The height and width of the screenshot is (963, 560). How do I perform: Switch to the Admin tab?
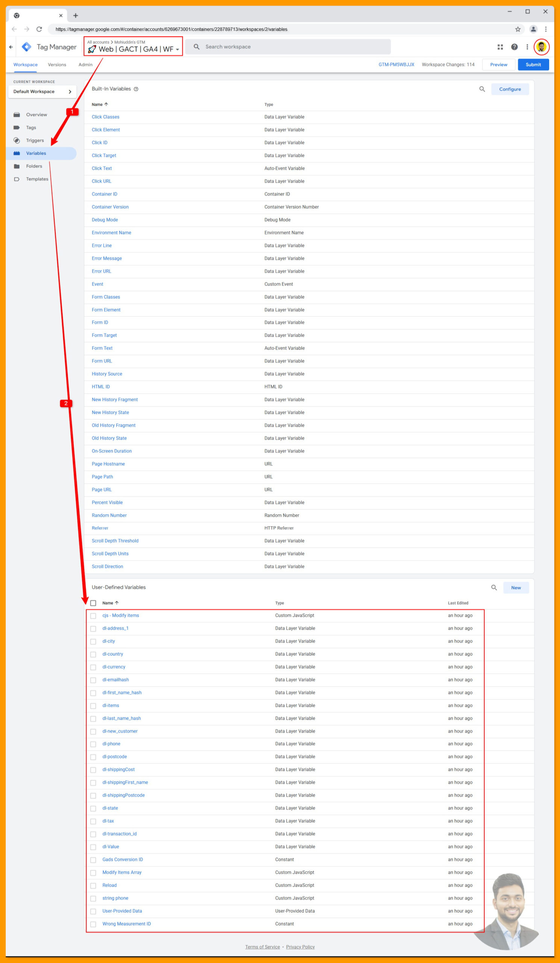point(86,65)
